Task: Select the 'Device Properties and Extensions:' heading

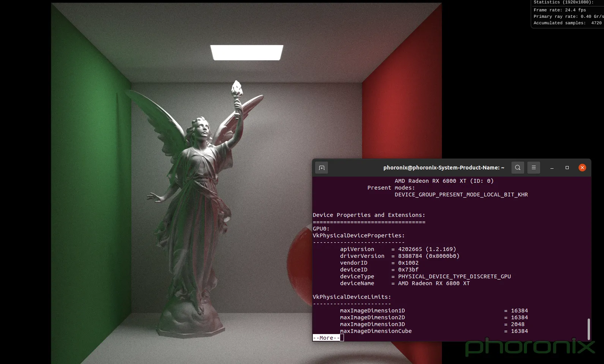Action: [x=369, y=215]
